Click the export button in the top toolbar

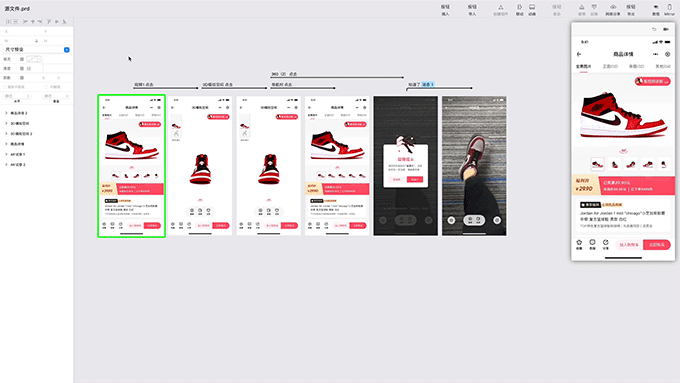pos(631,10)
